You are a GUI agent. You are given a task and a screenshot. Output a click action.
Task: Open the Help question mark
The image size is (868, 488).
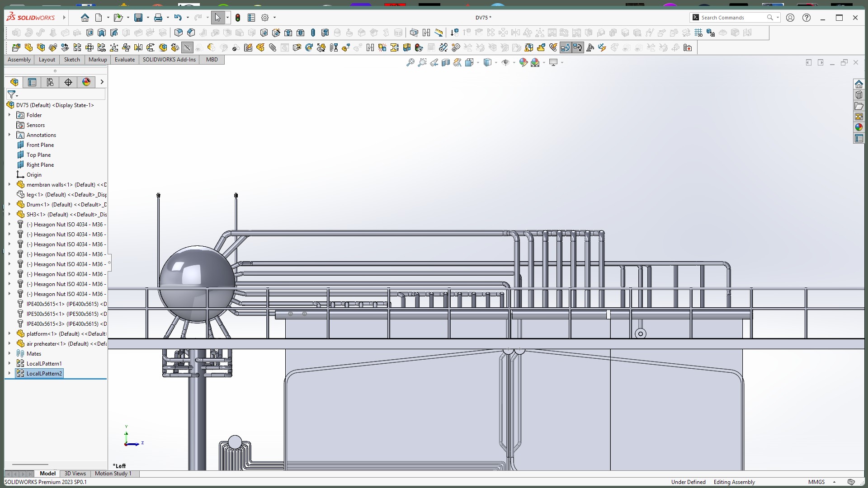coord(807,18)
